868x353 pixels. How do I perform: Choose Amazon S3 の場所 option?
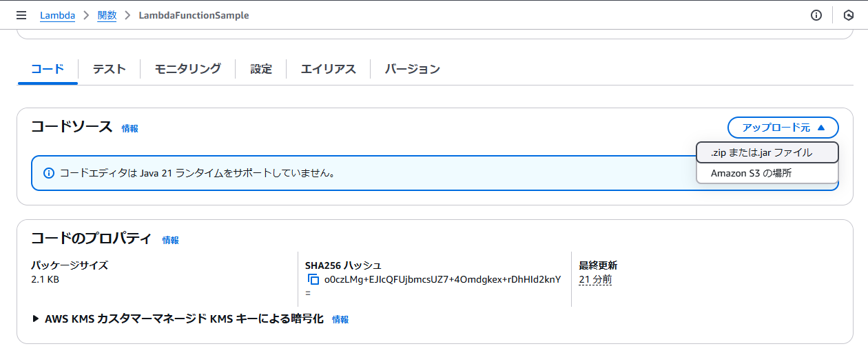coord(767,173)
